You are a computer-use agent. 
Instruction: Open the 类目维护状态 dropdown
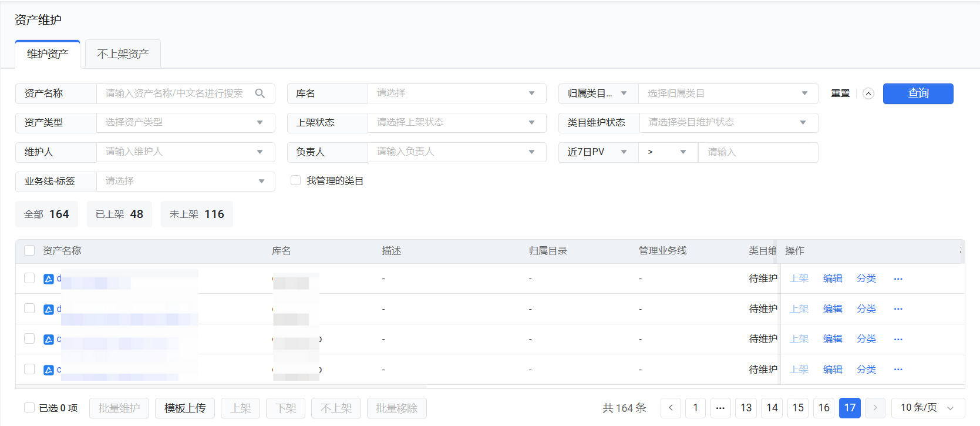coord(729,123)
